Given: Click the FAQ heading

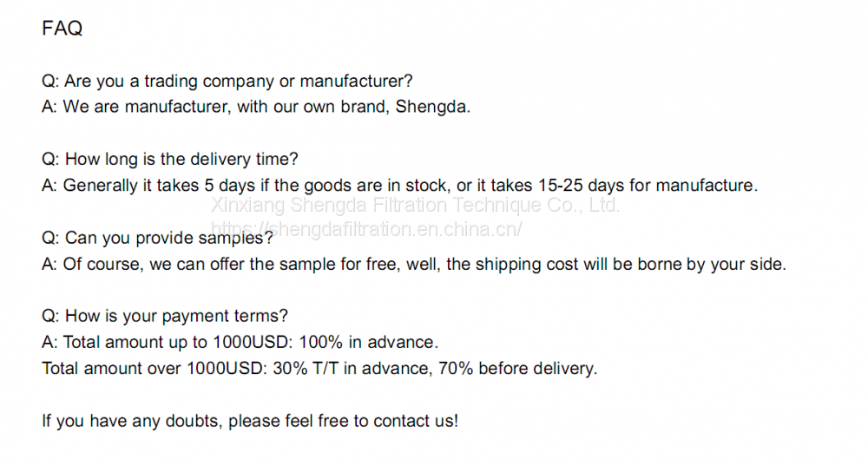Looking at the screenshot, I should [x=62, y=29].
